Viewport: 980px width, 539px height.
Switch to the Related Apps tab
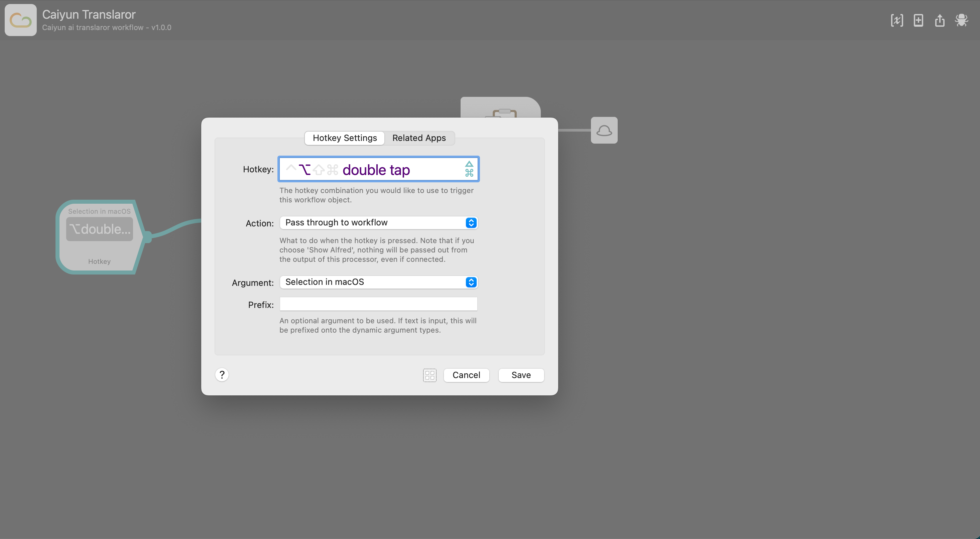tap(419, 138)
